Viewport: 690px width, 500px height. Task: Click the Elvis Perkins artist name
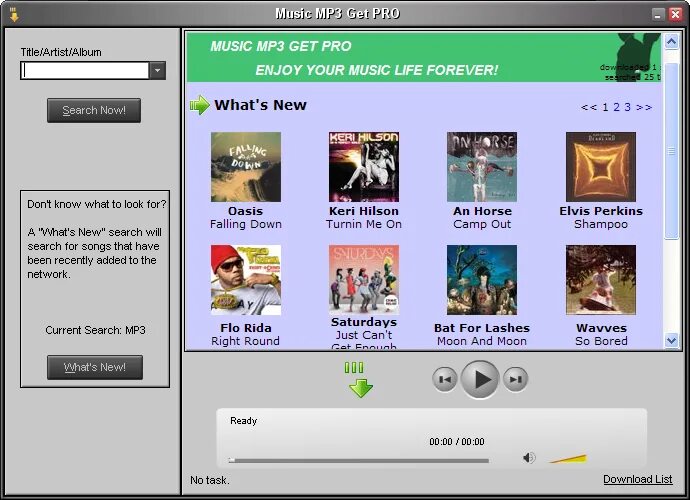[x=601, y=211]
